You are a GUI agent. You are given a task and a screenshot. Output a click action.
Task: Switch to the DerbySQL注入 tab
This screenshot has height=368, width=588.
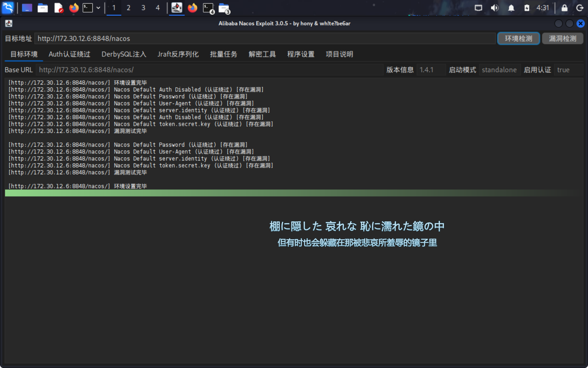pyautogui.click(x=124, y=54)
